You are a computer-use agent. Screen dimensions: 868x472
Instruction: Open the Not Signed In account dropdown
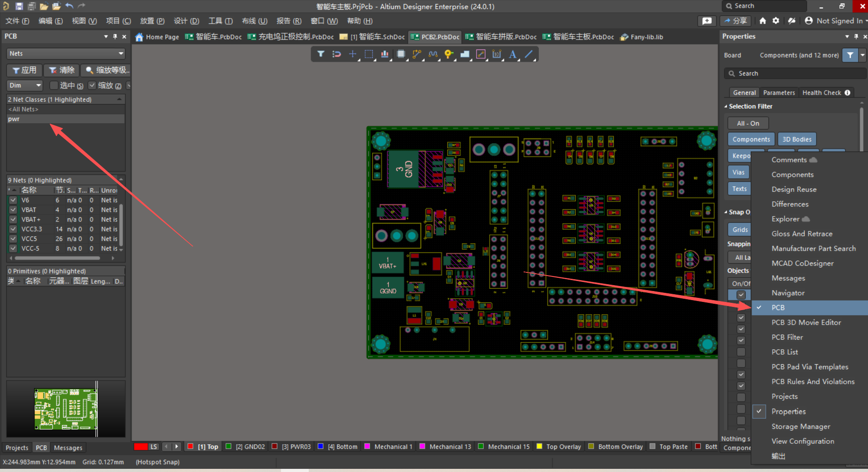tap(836, 21)
